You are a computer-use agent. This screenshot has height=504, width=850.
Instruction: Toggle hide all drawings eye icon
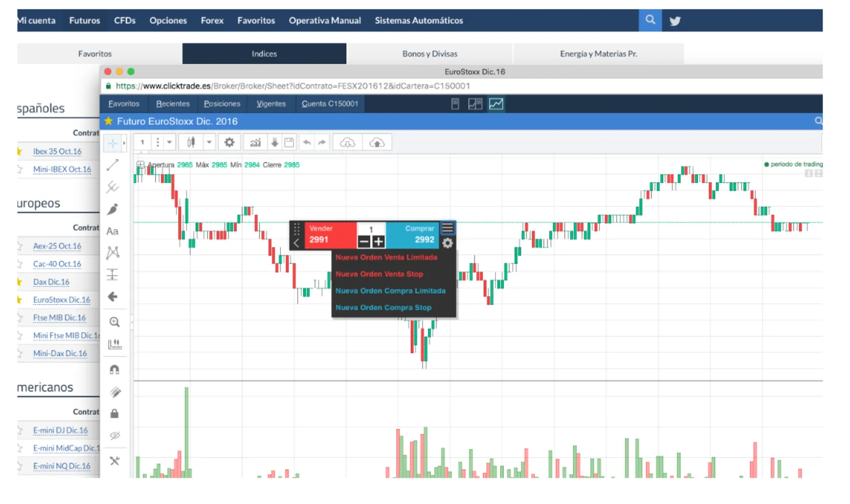(115, 436)
